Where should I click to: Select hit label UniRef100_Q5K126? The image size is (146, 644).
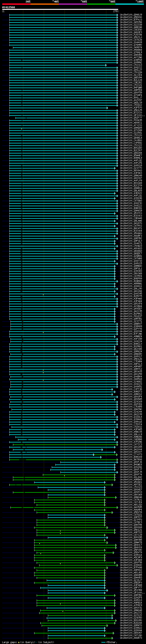[131, 359]
